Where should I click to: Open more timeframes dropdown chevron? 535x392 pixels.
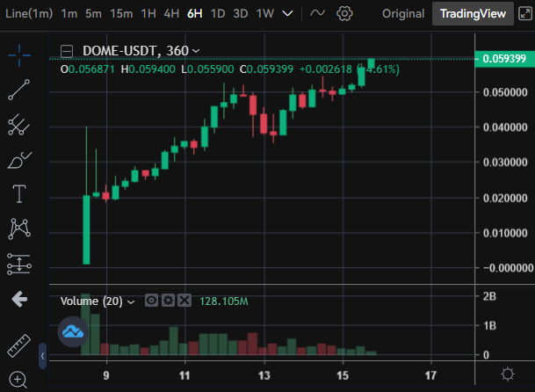click(x=287, y=14)
